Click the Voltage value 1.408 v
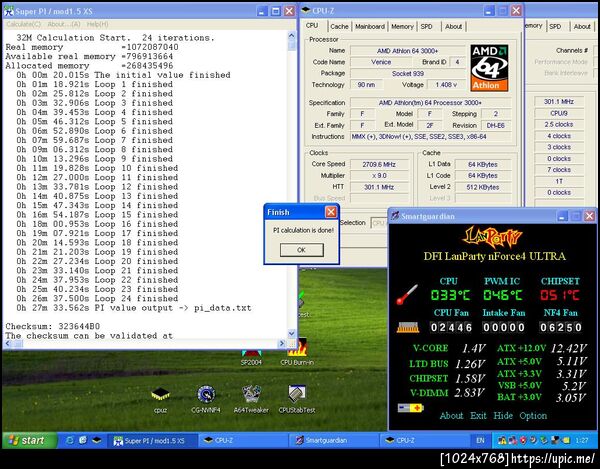This screenshot has width=600, height=469. coord(446,85)
